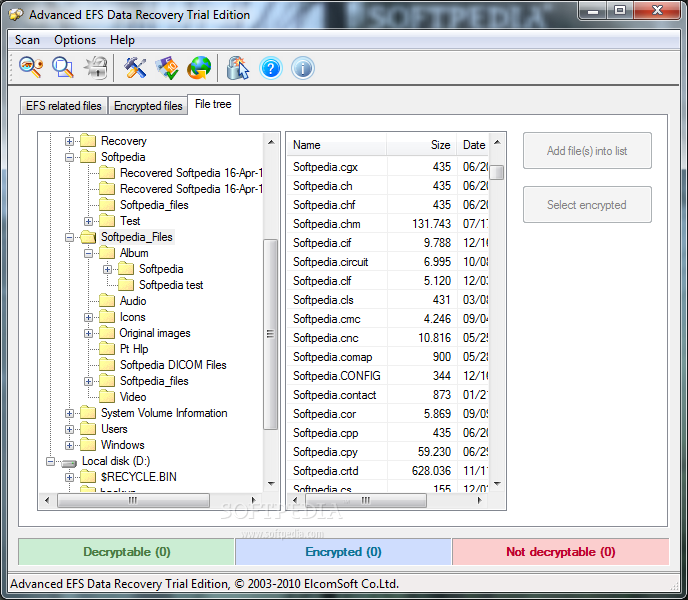688x600 pixels.
Task: Click tree vertical scrollbar thumb
Action: [x=270, y=334]
